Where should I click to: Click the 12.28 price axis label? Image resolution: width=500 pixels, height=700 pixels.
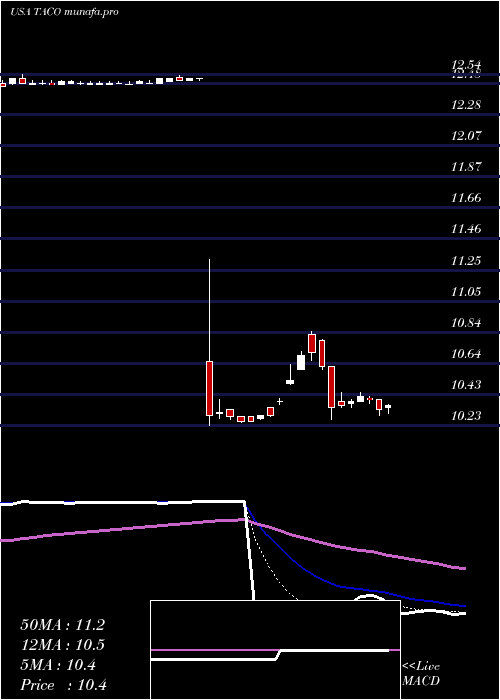coord(467,105)
